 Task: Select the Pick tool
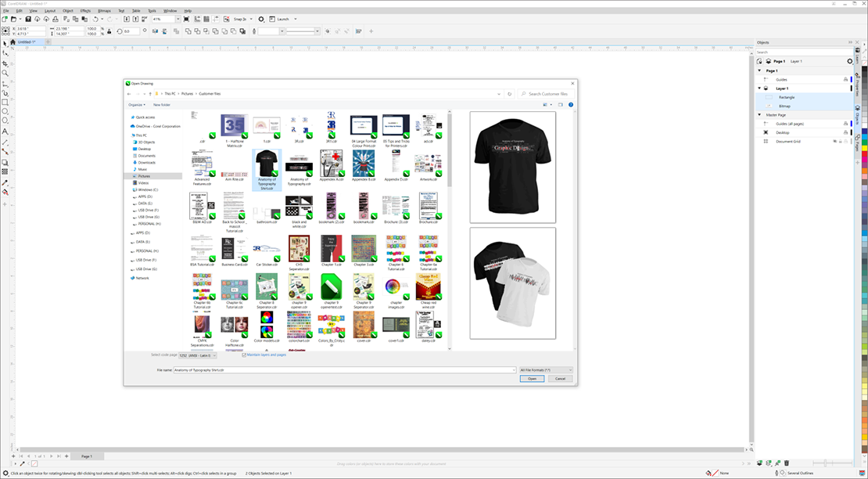click(x=5, y=44)
